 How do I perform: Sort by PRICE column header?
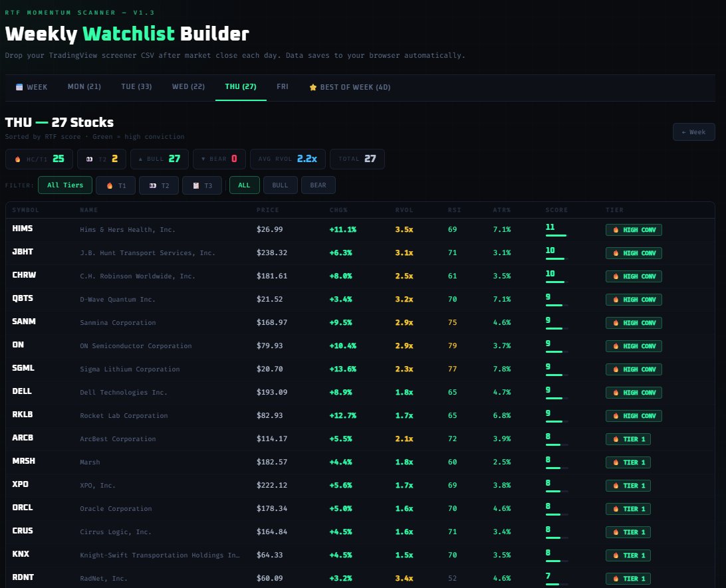click(268, 210)
